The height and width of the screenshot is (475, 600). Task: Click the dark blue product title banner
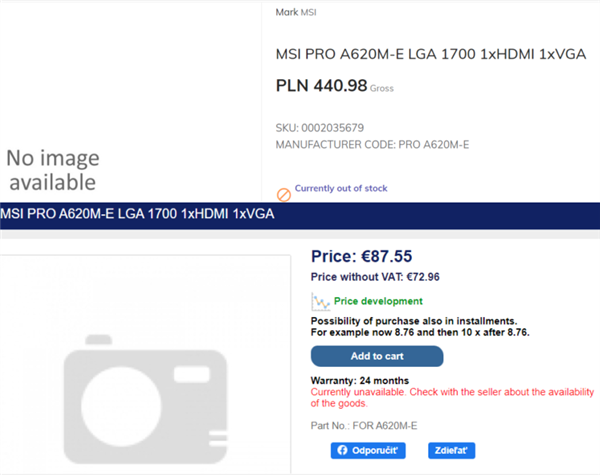tap(300, 215)
